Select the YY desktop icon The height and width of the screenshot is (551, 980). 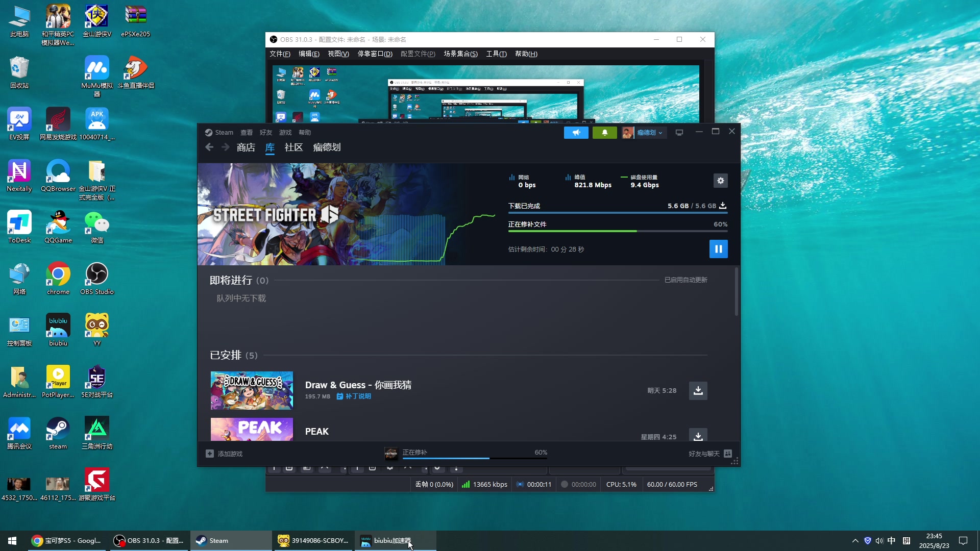(x=97, y=330)
